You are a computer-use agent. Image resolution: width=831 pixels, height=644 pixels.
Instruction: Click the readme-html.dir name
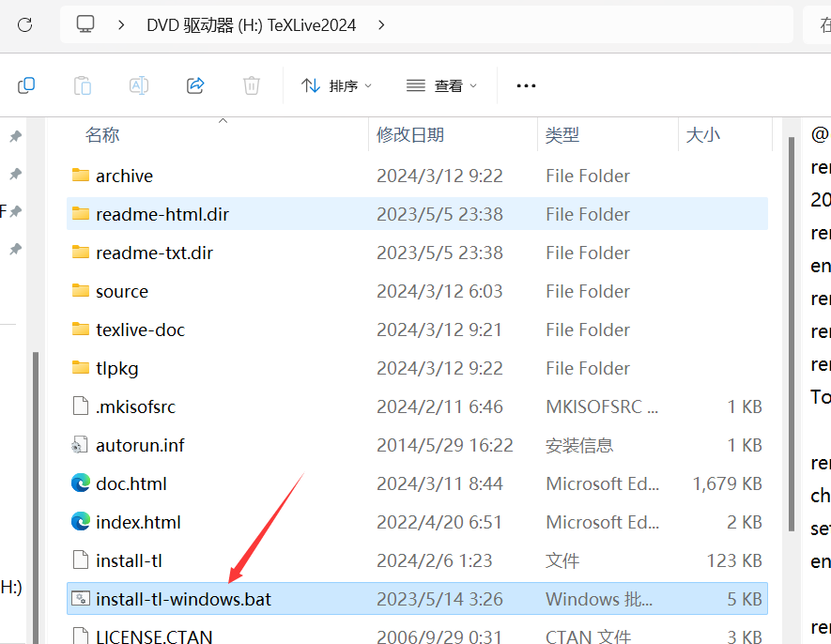pos(162,214)
